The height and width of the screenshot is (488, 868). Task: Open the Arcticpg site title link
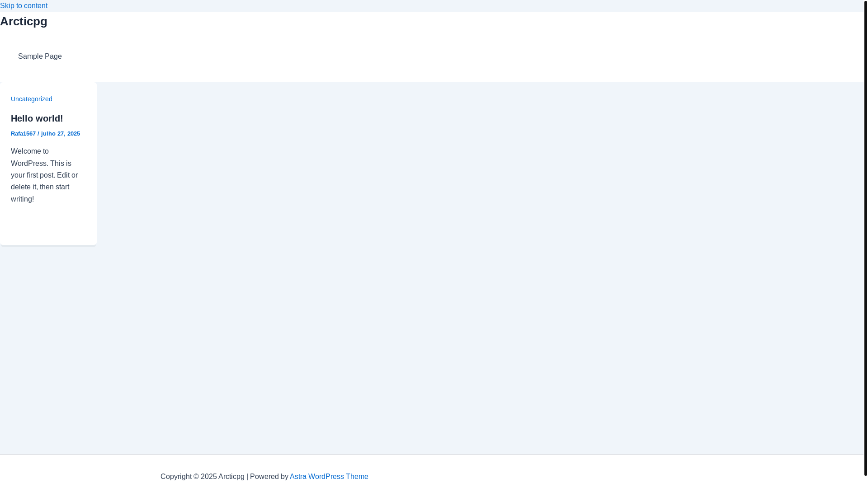24,21
